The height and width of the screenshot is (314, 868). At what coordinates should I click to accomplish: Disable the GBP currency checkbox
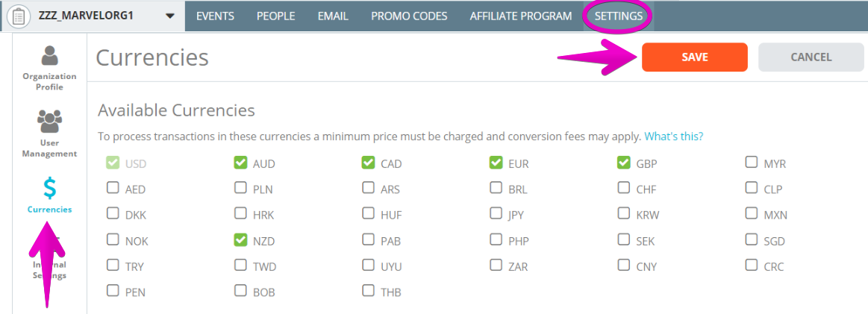coord(624,163)
